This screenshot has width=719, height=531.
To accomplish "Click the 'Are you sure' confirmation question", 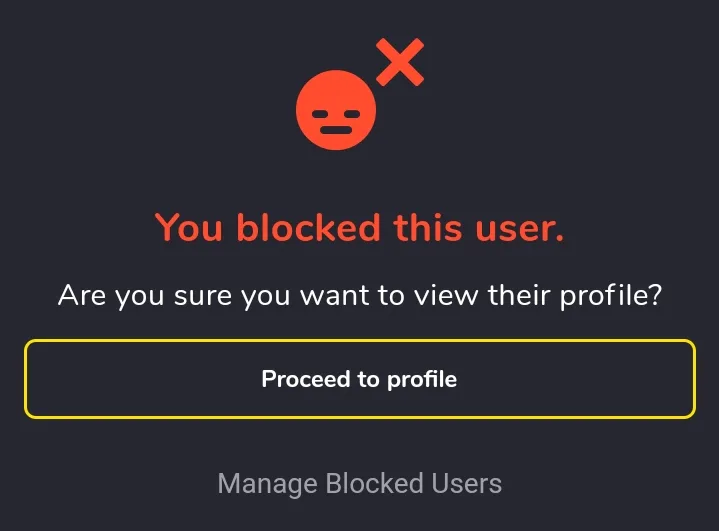I will pos(360,296).
